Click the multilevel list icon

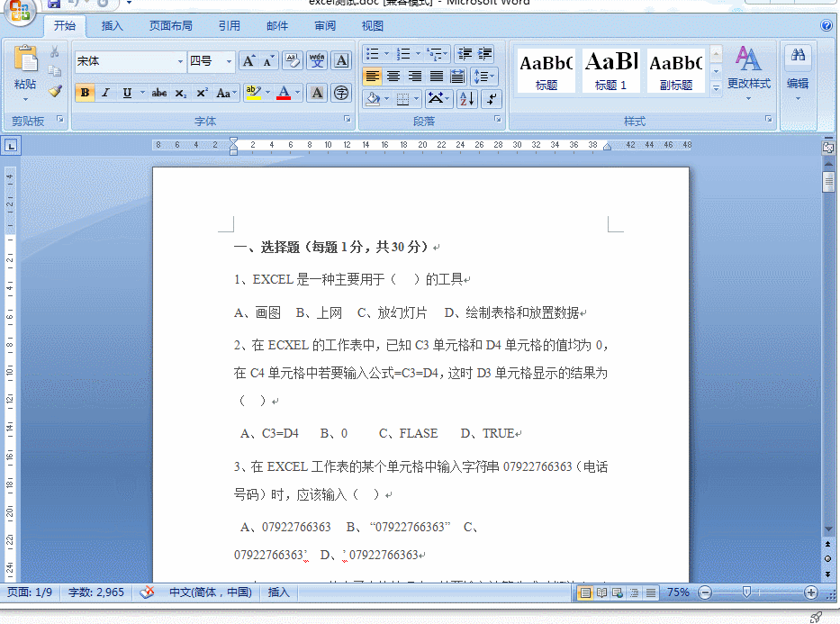(x=438, y=53)
